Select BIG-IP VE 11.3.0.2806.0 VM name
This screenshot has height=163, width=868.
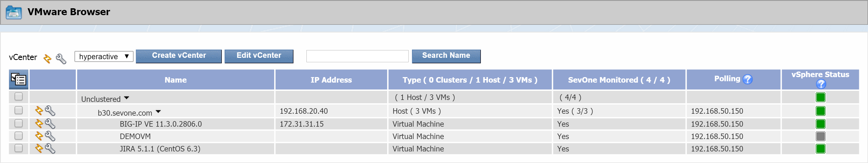tap(161, 124)
